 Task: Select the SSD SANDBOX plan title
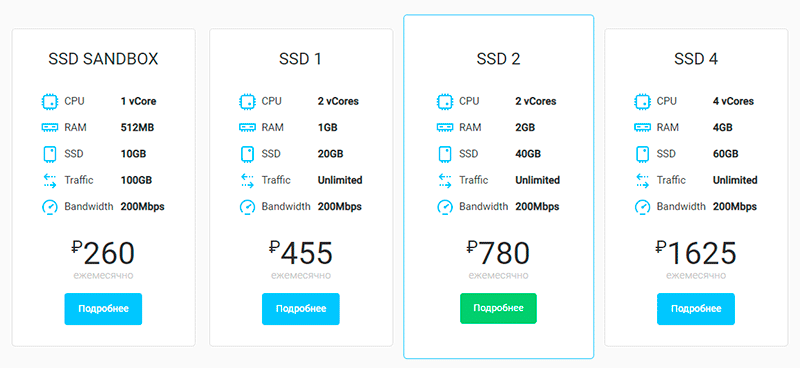point(103,59)
